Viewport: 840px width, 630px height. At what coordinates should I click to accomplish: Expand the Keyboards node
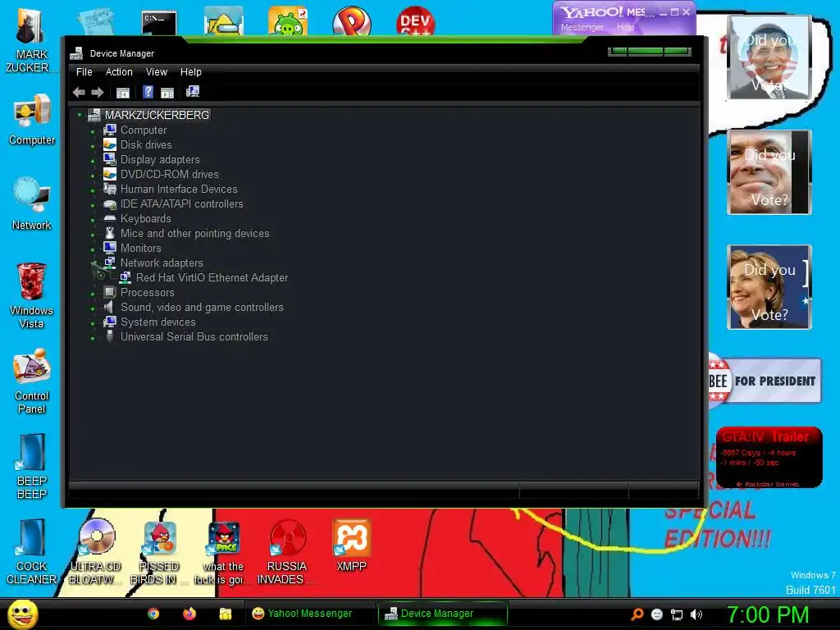93,218
